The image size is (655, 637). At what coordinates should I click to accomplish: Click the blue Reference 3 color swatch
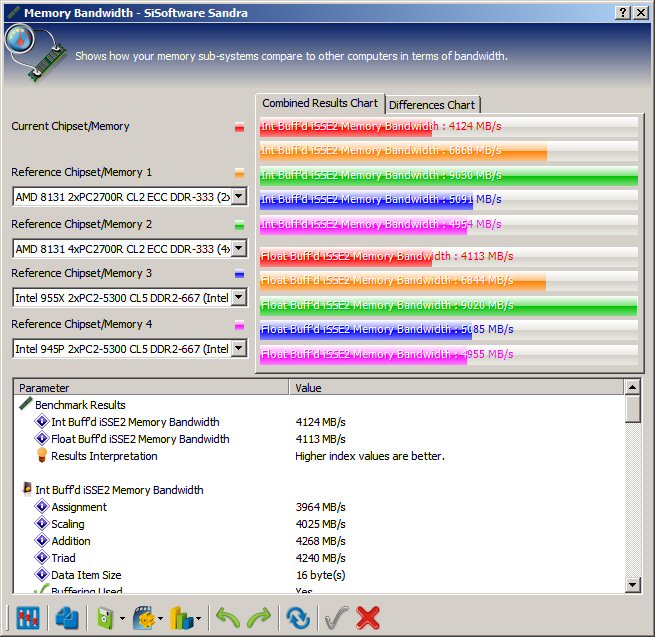pos(239,274)
